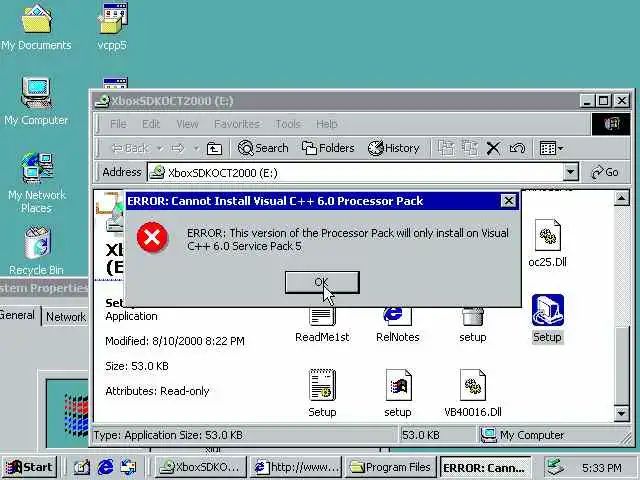Select the RelNotes file
This screenshot has width=640, height=480.
398,327
